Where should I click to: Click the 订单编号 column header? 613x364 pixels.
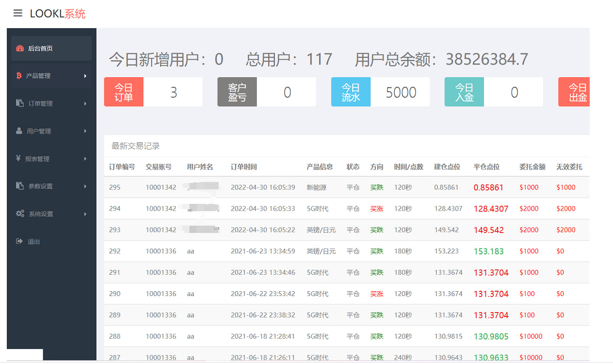point(122,167)
